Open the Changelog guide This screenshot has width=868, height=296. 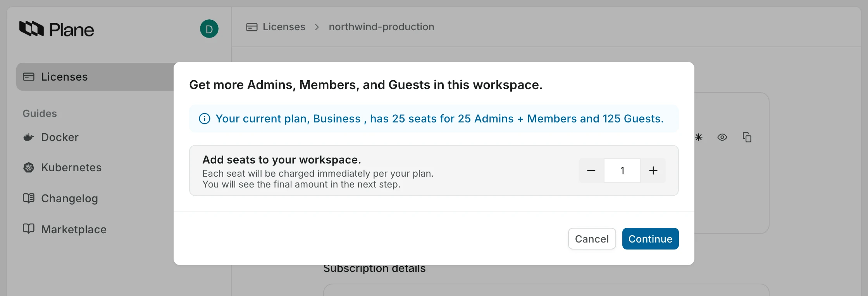69,198
